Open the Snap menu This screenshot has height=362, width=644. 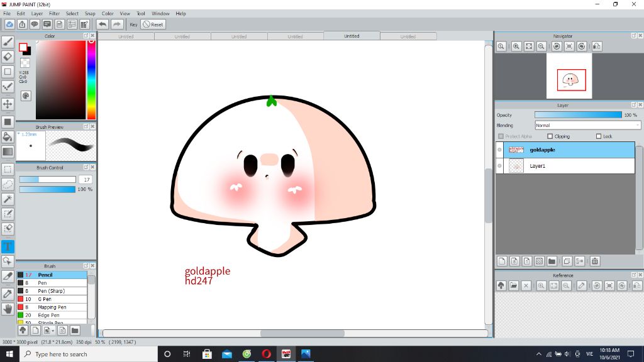(90, 14)
